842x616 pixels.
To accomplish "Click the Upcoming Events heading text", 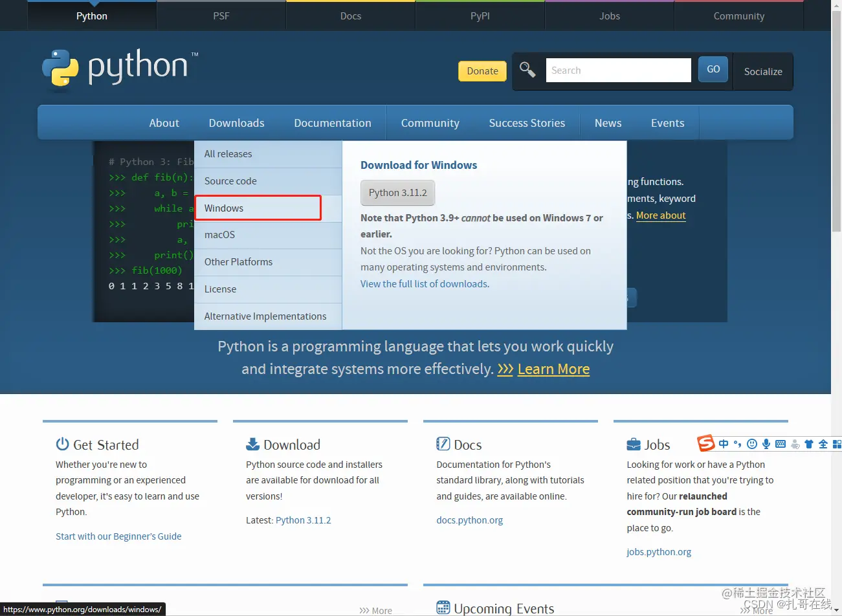I will coord(504,608).
